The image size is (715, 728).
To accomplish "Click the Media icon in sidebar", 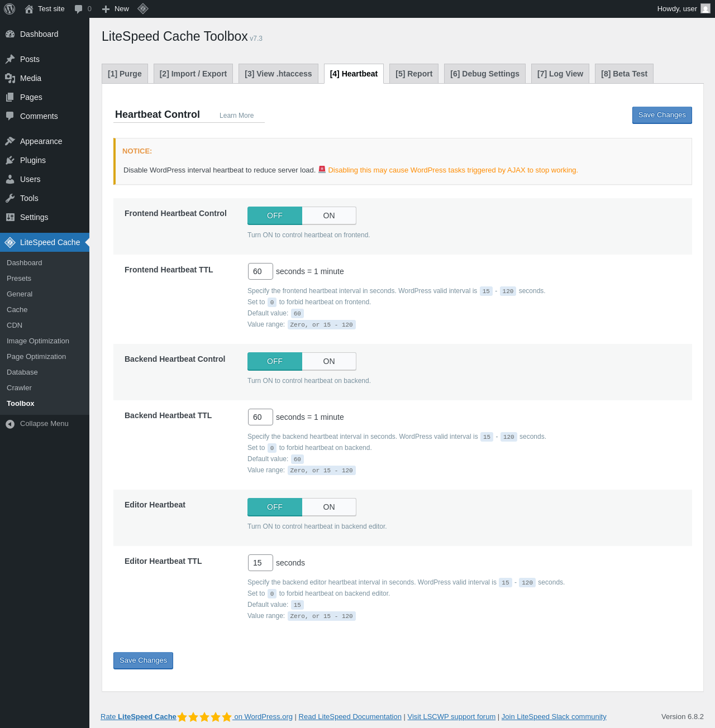I will pyautogui.click(x=10, y=78).
